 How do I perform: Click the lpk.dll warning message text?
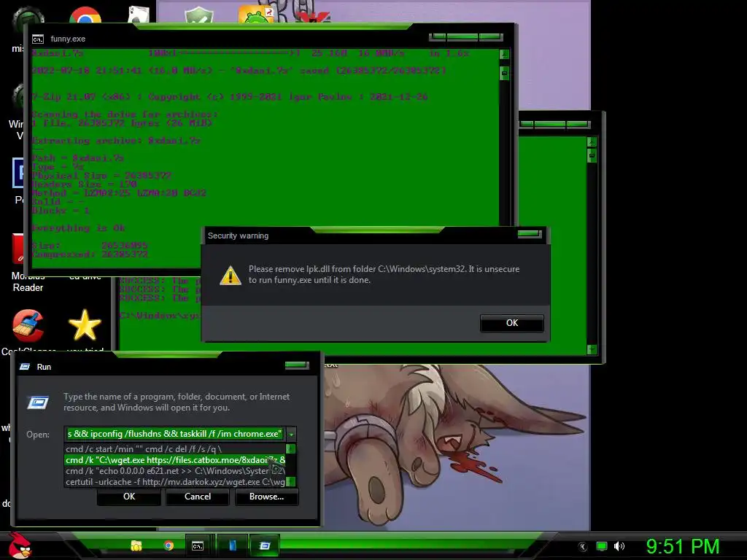point(384,274)
